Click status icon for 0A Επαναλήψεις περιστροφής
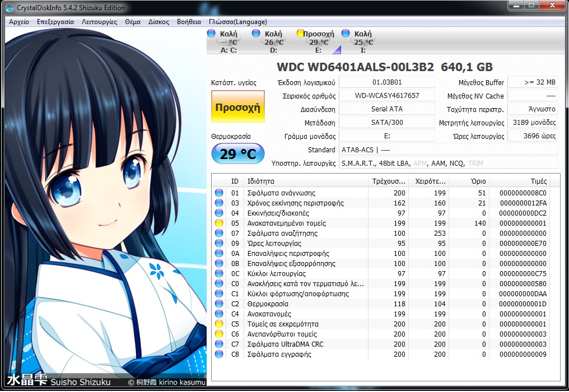This screenshot has height=392, width=569. pos(219,253)
